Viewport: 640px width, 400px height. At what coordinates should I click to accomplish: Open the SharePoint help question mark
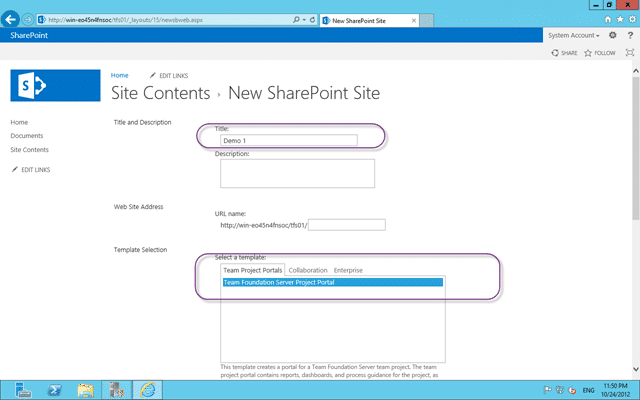coord(630,36)
